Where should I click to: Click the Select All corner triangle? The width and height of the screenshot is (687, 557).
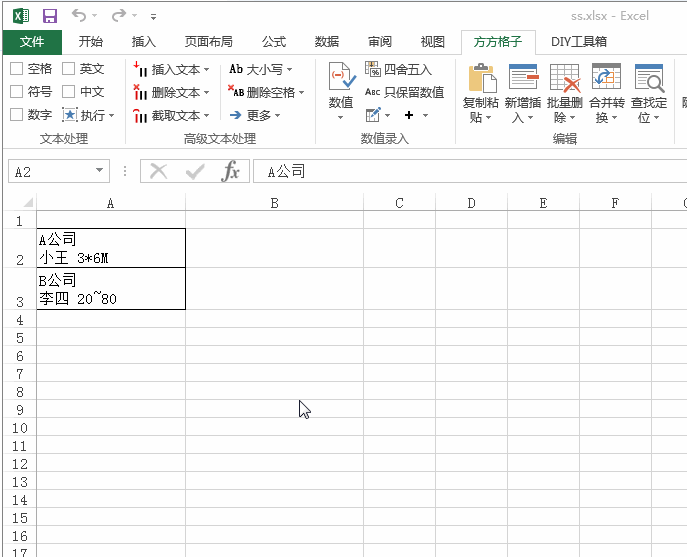(x=28, y=202)
